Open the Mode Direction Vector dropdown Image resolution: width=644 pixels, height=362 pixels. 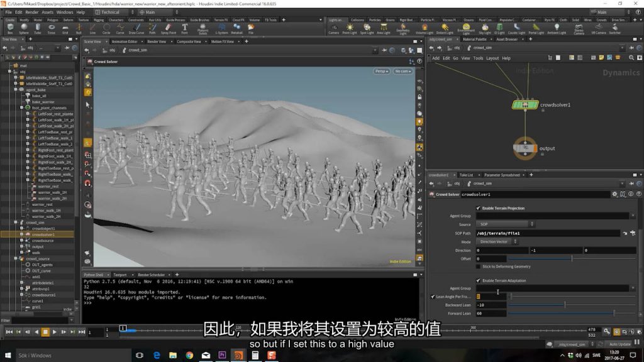(497, 242)
